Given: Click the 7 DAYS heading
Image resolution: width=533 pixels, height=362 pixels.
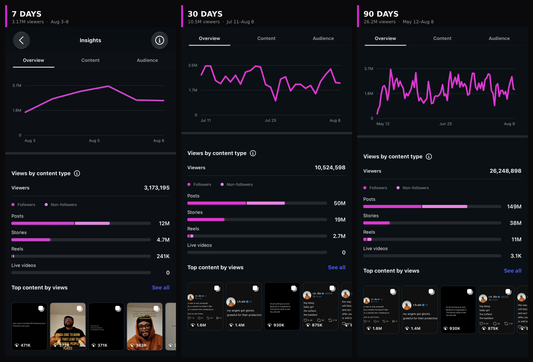Looking at the screenshot, I should tap(27, 14).
